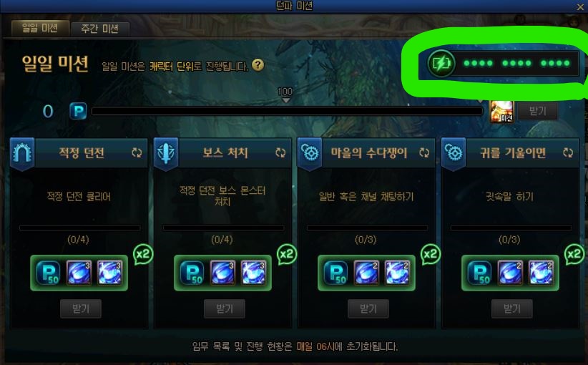Click the 보스 처치 sword icon

pos(166,152)
